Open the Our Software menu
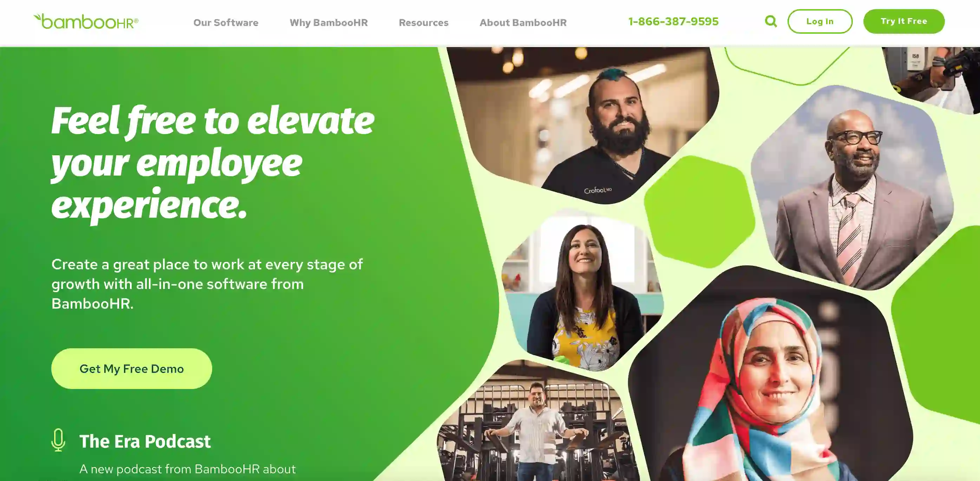The height and width of the screenshot is (481, 980). (226, 22)
